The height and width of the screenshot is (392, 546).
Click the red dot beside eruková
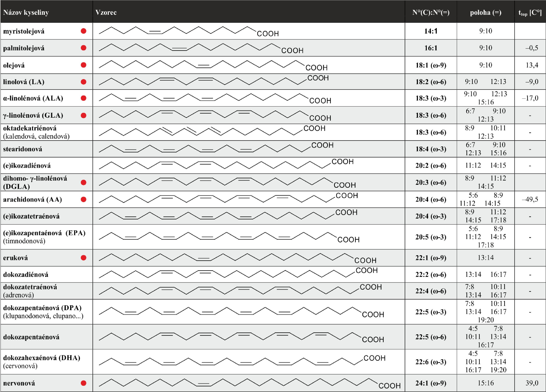[x=84, y=258]
